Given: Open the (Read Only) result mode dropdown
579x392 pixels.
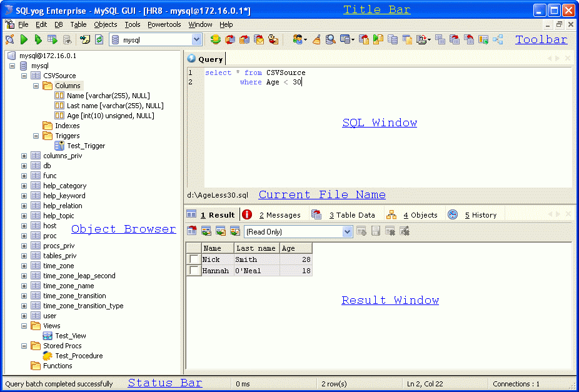Looking at the screenshot, I should (347, 232).
